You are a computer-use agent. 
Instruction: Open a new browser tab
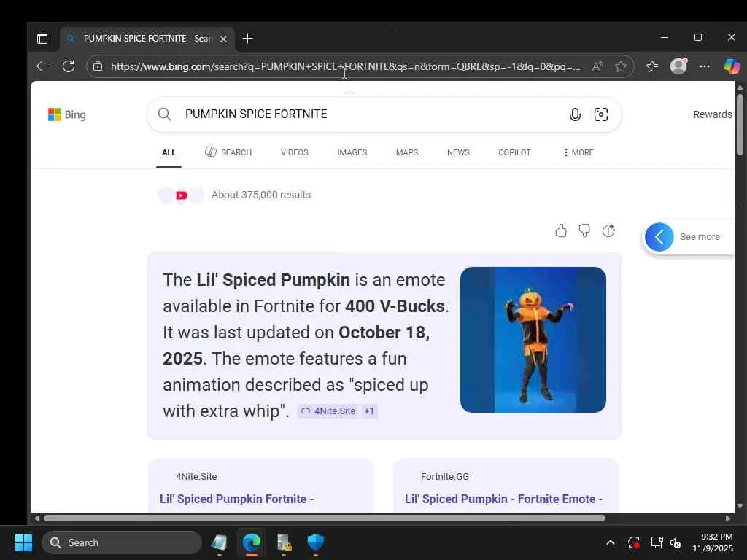click(248, 38)
